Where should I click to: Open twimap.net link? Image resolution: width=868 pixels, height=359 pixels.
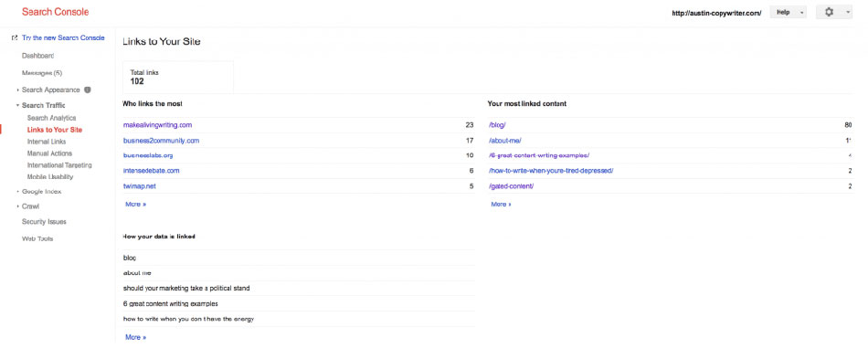coord(139,186)
